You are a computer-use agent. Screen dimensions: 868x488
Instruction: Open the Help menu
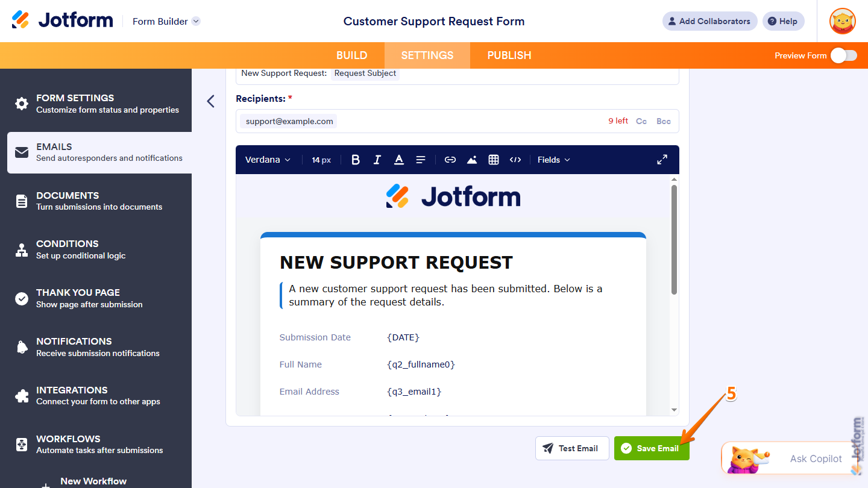(x=783, y=21)
